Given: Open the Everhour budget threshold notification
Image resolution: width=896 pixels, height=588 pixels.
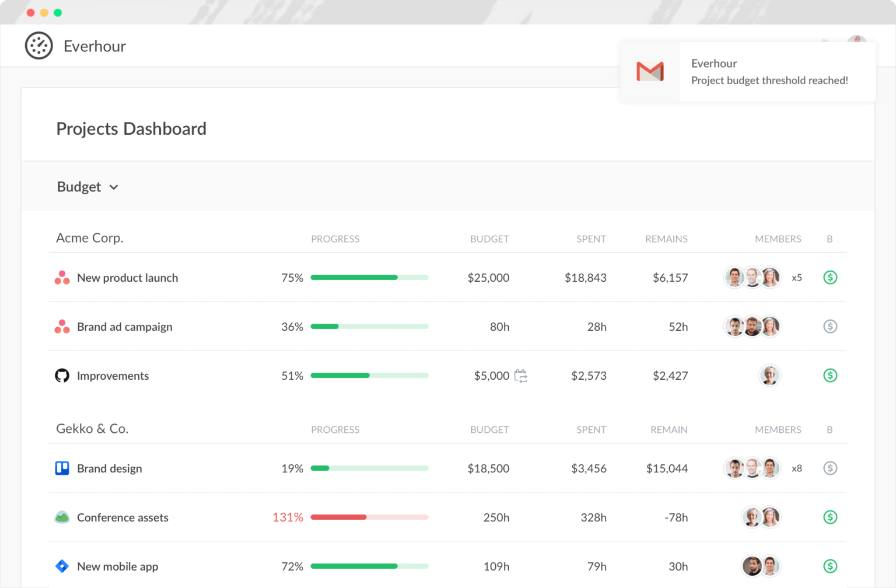Looking at the screenshot, I should (x=769, y=71).
